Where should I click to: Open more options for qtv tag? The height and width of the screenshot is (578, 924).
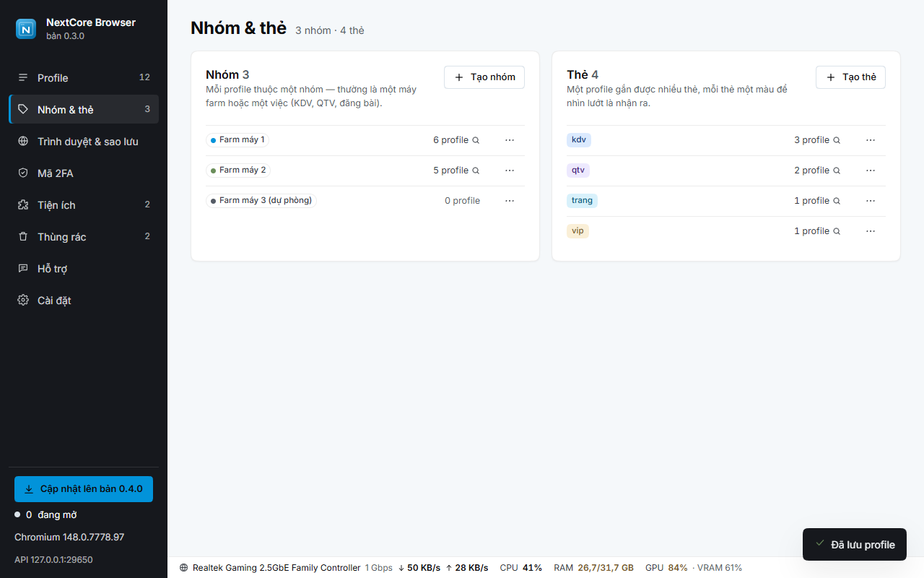(871, 171)
